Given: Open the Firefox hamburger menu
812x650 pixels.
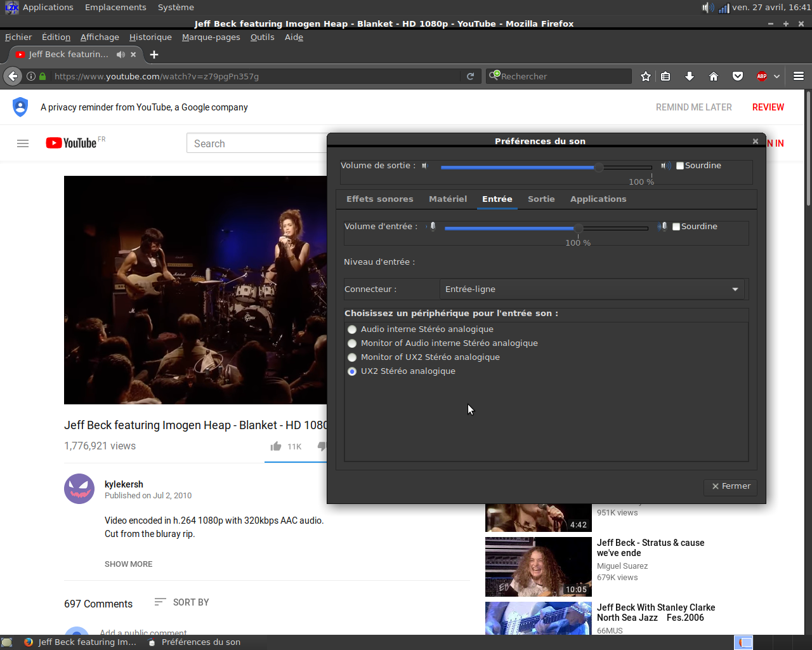Looking at the screenshot, I should (799, 76).
